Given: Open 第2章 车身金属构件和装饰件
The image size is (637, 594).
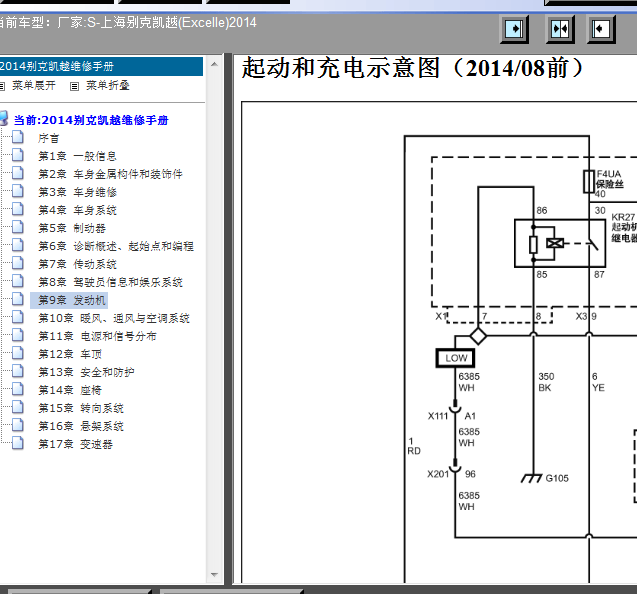Looking at the screenshot, I should [110, 174].
